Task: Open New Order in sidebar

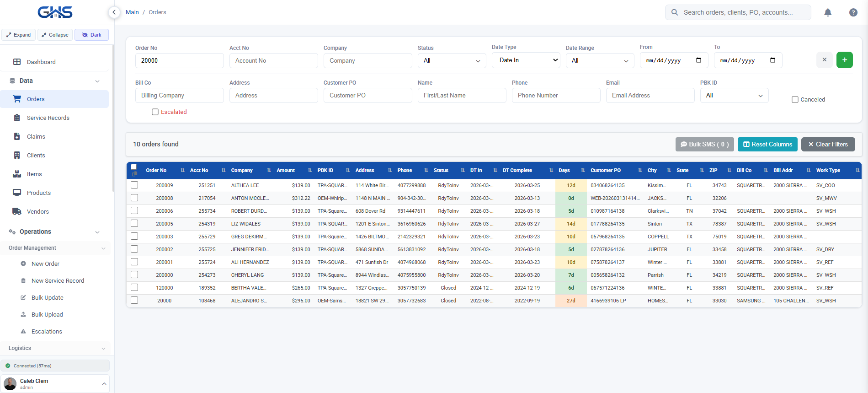Action: click(45, 264)
